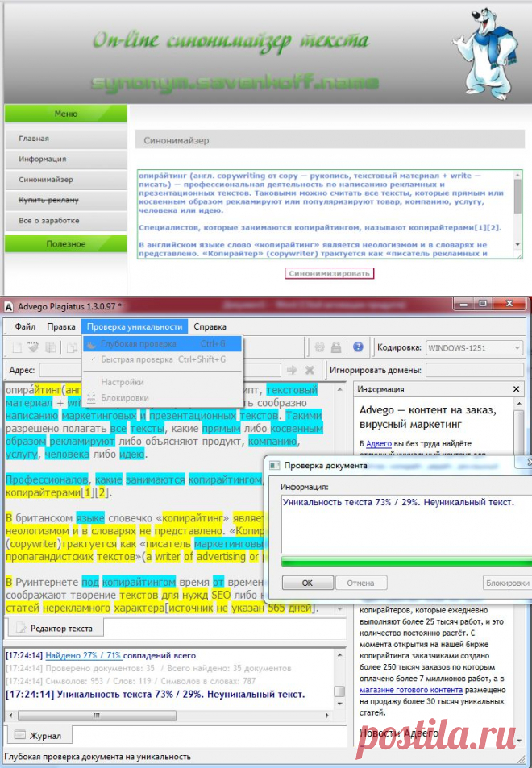Click Блокировки button in the dialog
The height and width of the screenshot is (768, 532).
point(507,583)
